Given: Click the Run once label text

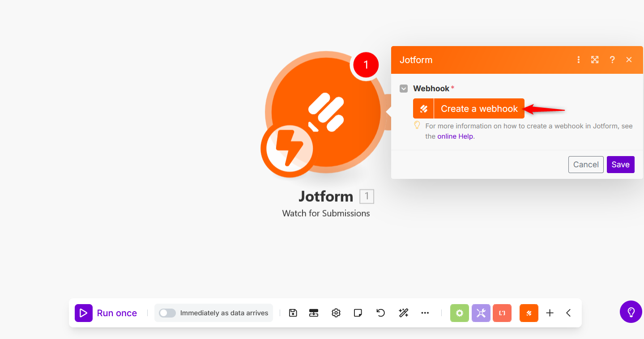Looking at the screenshot, I should click(117, 313).
